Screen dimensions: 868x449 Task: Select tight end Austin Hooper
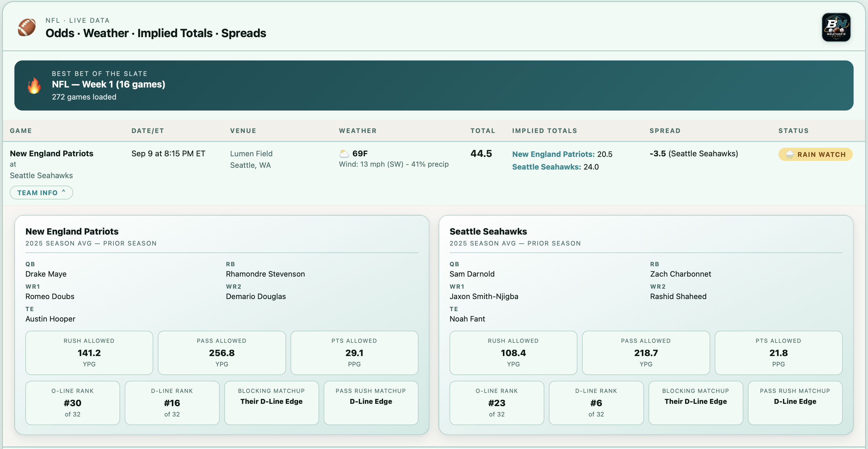[50, 319]
